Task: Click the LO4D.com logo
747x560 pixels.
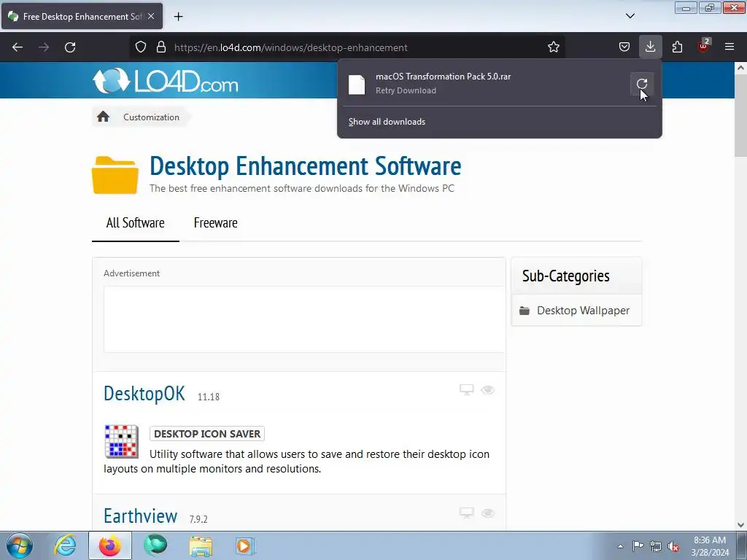Action: pos(166,80)
